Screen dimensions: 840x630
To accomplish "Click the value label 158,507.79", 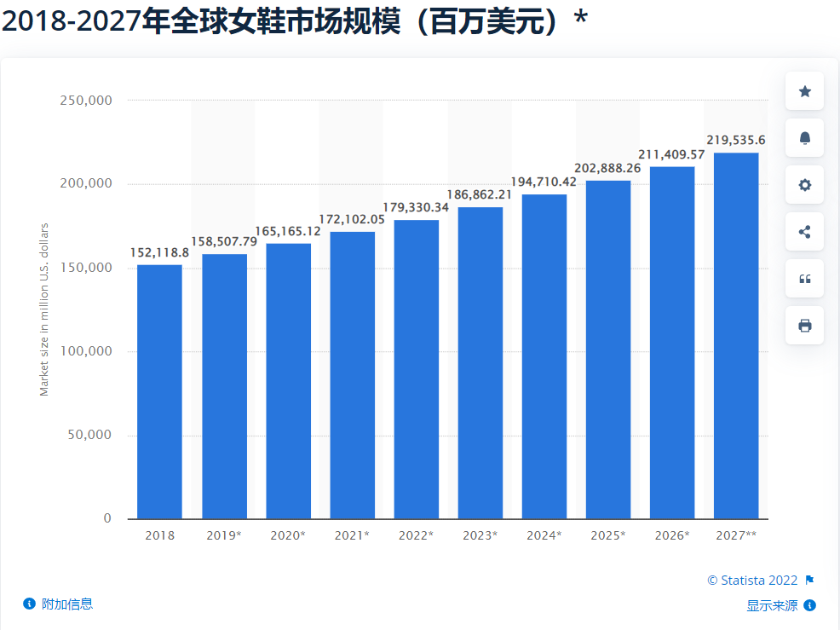I will (x=224, y=242).
